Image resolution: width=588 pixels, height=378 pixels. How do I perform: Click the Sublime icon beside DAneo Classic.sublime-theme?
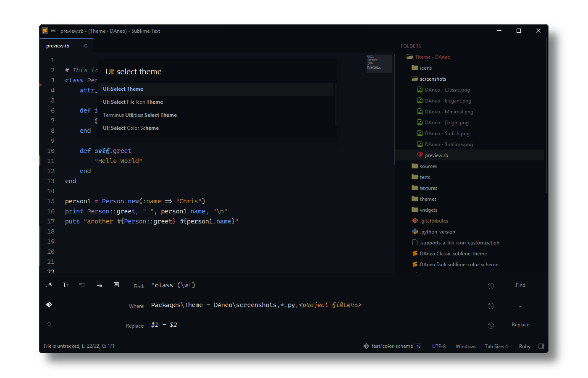click(x=415, y=254)
